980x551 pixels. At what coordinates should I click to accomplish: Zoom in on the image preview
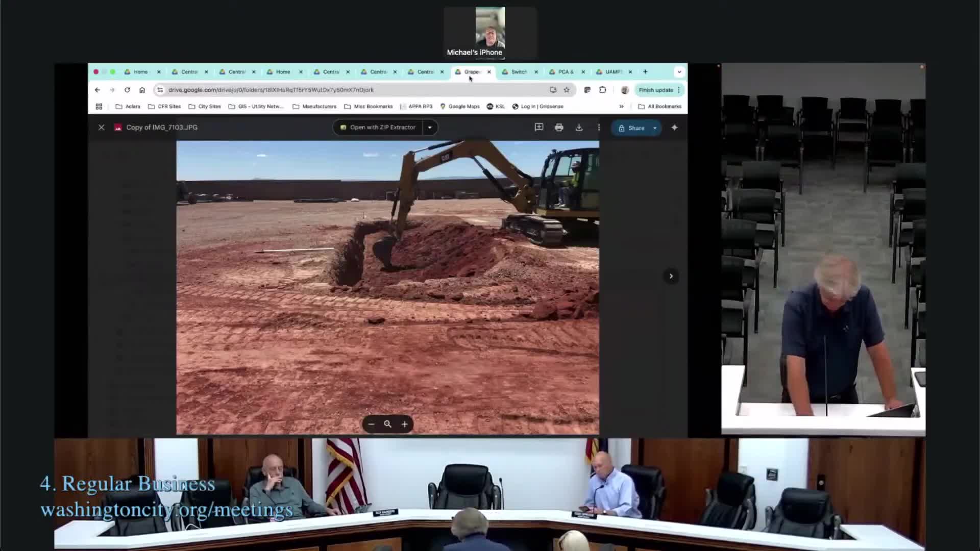[404, 424]
